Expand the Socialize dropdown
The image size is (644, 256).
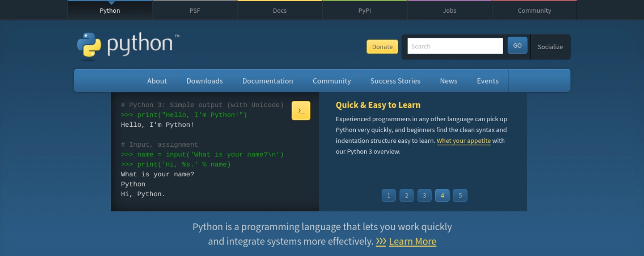pos(550,47)
